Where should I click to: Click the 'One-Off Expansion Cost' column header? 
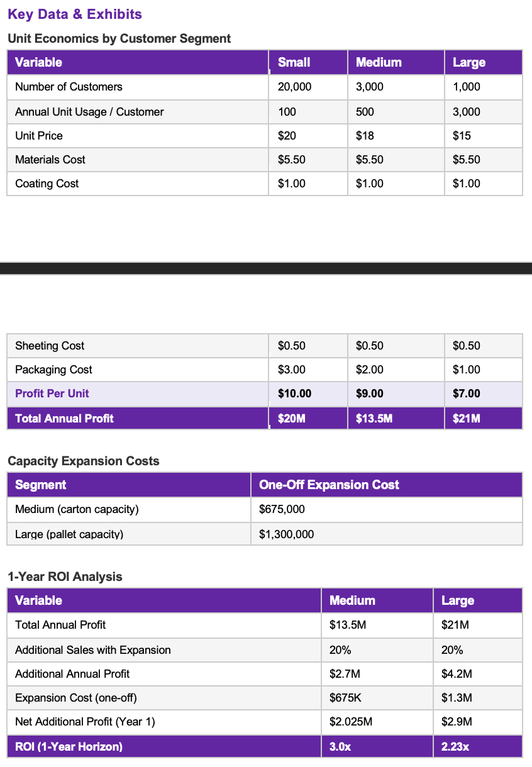329,485
